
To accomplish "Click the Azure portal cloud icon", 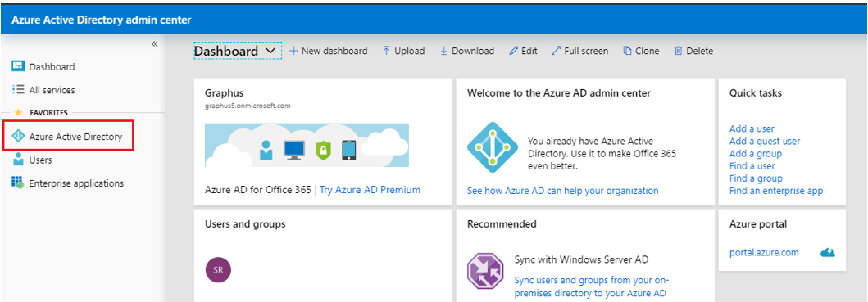I will coord(827,253).
